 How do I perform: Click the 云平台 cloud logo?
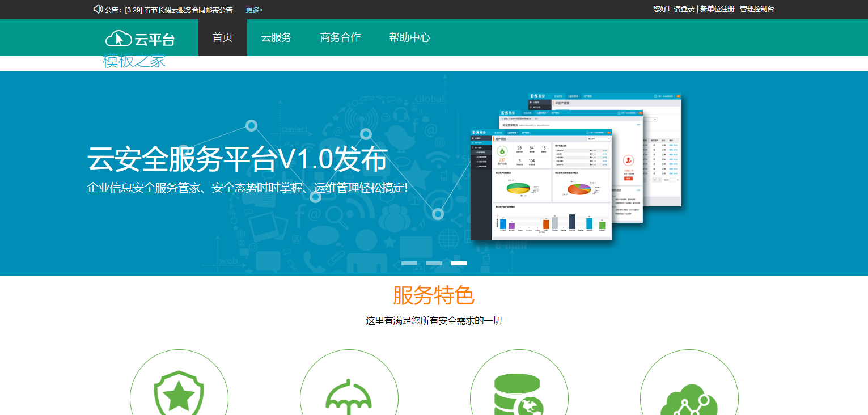(139, 39)
